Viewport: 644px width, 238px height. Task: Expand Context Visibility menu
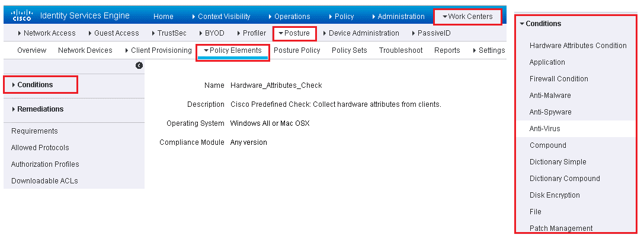coord(221,17)
